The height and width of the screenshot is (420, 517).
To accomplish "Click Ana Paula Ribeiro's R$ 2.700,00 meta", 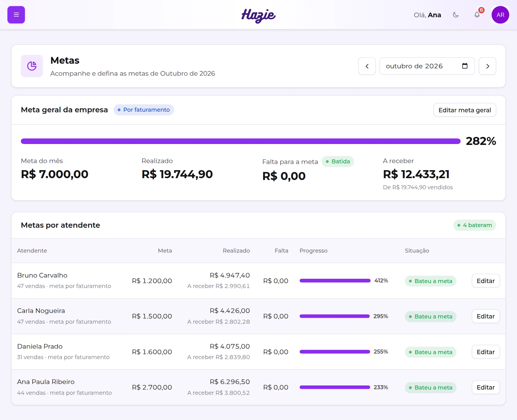I will pyautogui.click(x=152, y=387).
